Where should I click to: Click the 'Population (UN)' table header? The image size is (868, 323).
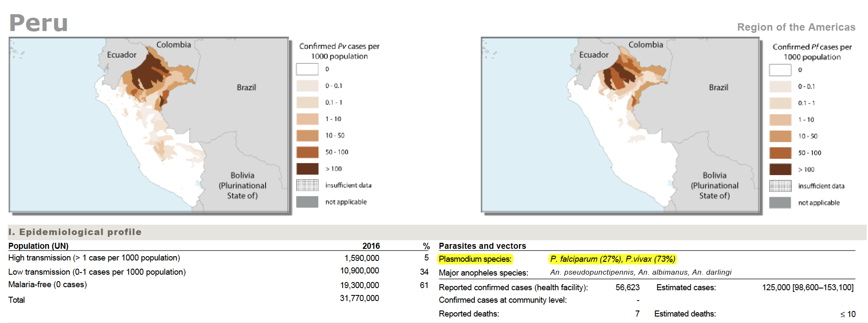[x=38, y=246]
